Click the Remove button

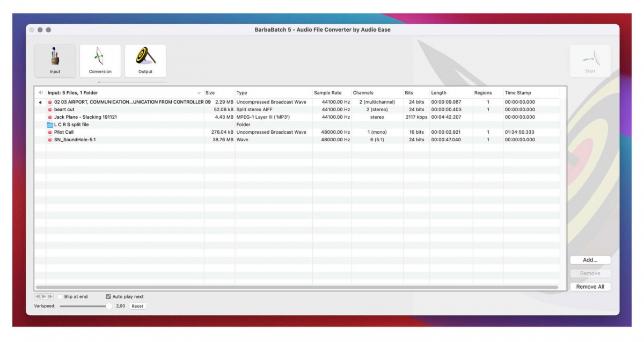coord(590,273)
